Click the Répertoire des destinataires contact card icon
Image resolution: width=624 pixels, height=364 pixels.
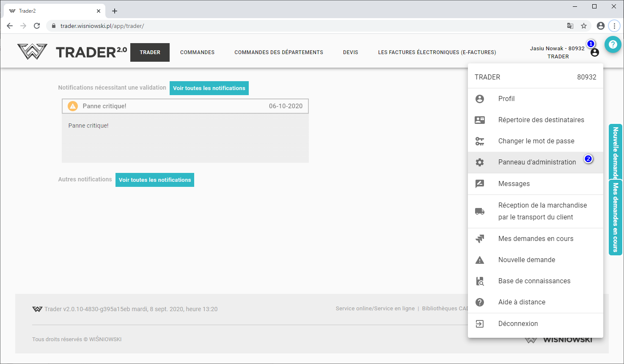[x=480, y=120]
